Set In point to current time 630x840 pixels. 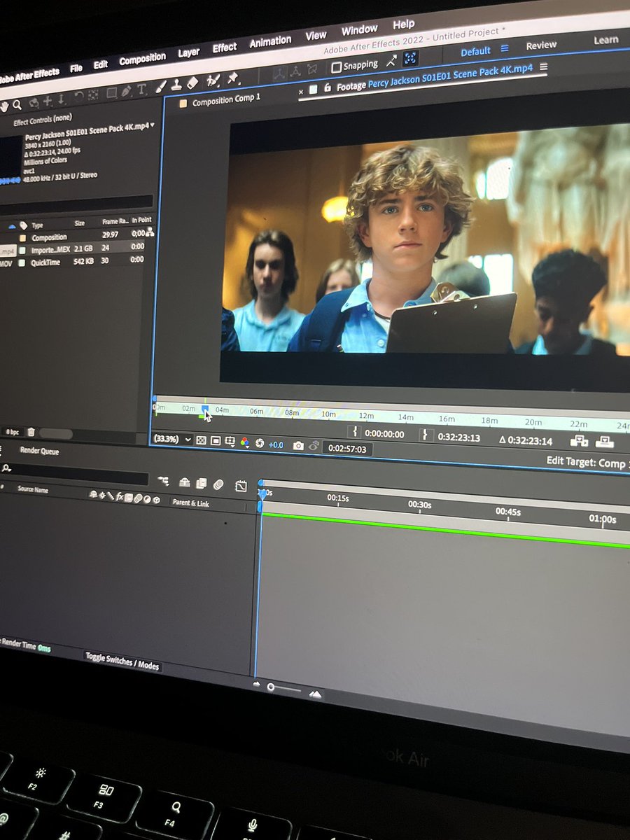point(355,432)
